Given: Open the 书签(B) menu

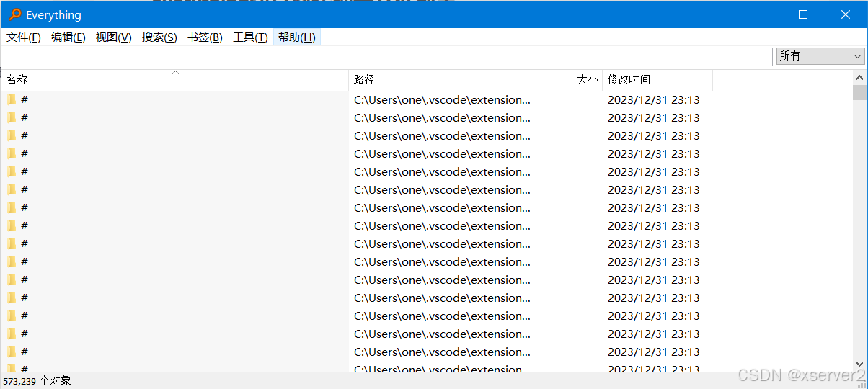Looking at the screenshot, I should [205, 37].
